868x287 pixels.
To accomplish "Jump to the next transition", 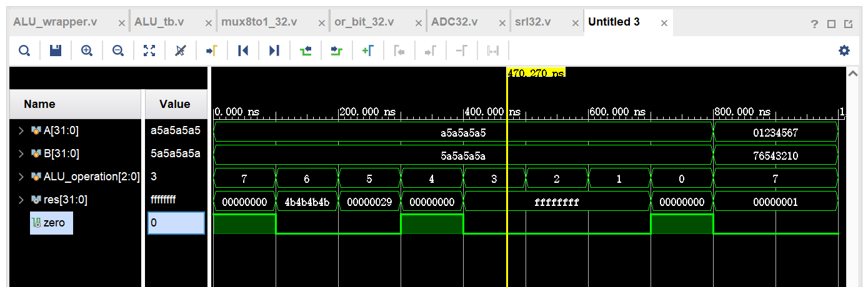I will pos(337,51).
